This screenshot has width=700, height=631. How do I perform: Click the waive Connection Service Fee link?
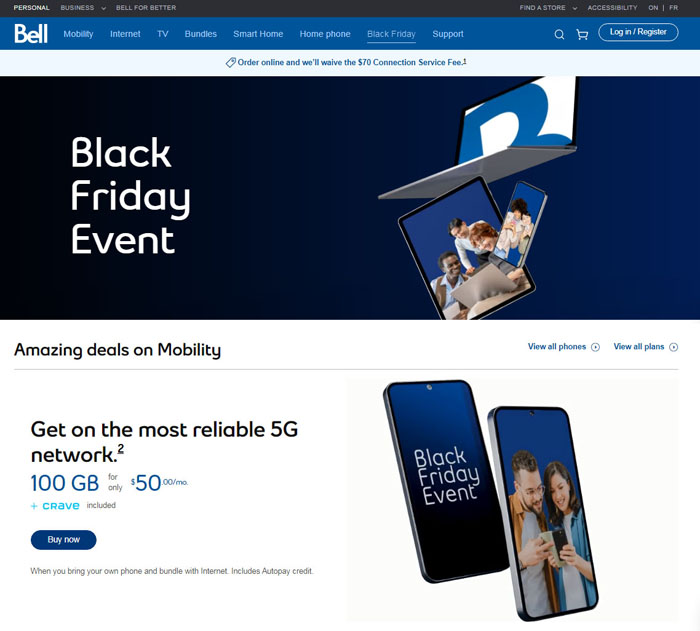(352, 63)
